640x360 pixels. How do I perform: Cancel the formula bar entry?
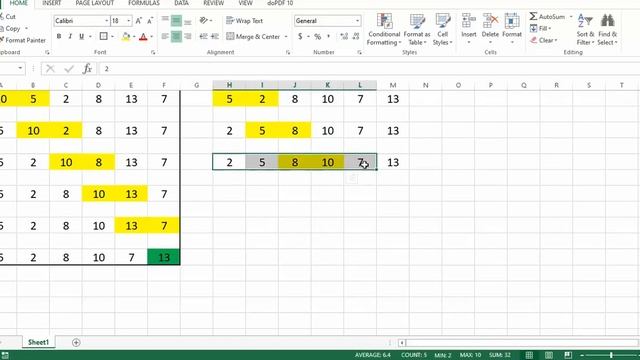(x=50, y=69)
